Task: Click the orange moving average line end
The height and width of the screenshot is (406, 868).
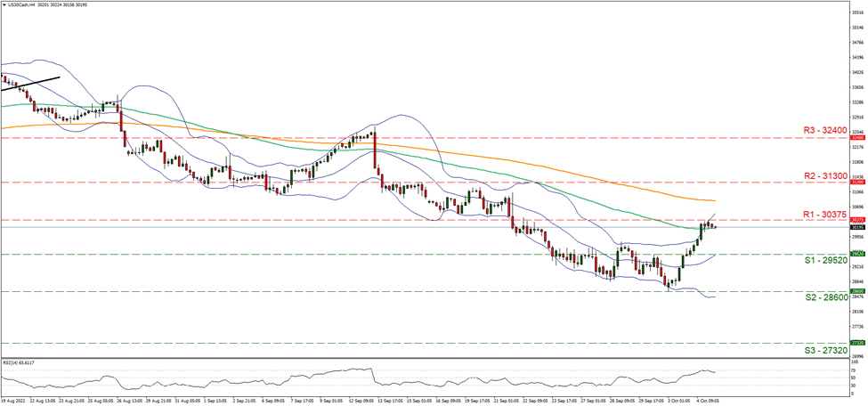Action: 712,200
